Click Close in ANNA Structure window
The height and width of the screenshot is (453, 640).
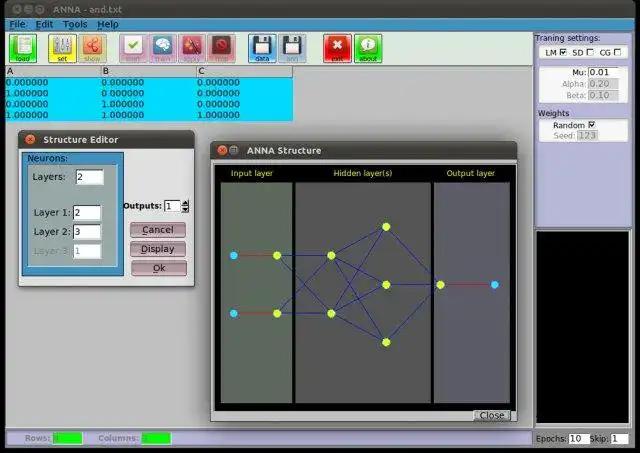click(x=492, y=415)
